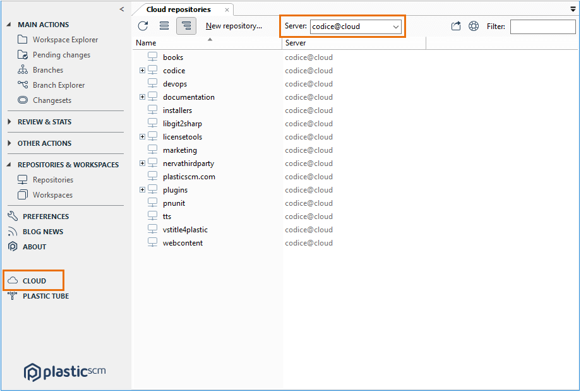Open Preferences wrench icon

click(x=13, y=217)
